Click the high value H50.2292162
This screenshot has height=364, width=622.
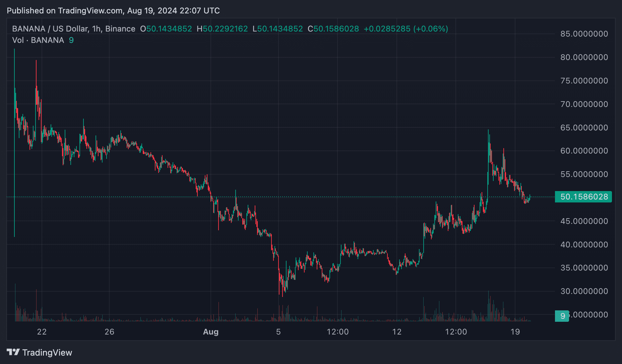click(x=222, y=29)
